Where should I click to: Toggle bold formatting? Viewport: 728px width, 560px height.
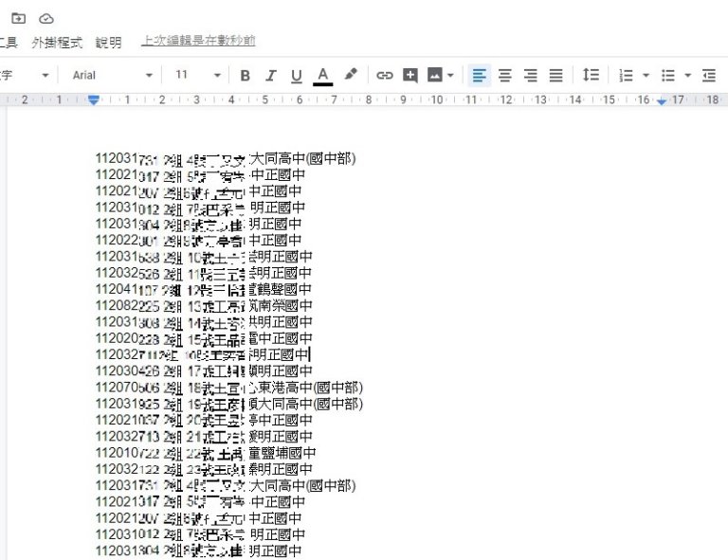click(x=245, y=76)
